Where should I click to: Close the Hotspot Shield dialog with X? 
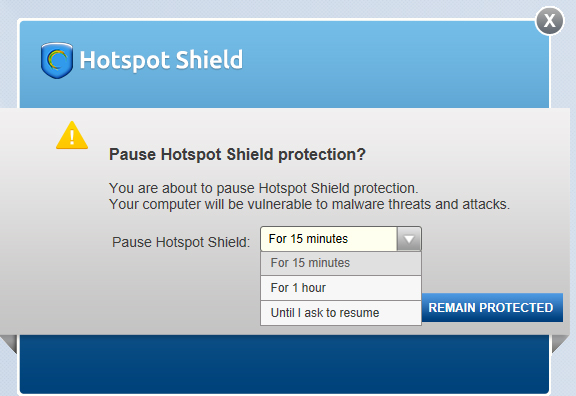pos(550,21)
